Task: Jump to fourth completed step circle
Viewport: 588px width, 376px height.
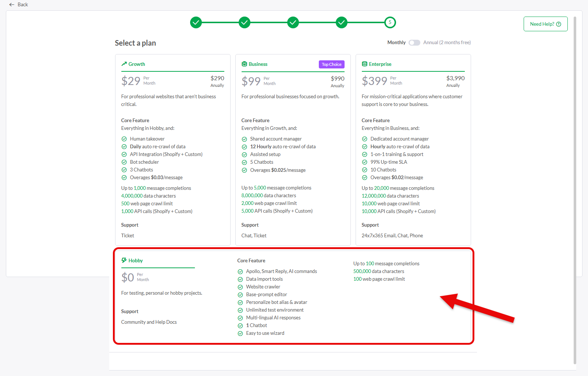Action: (x=342, y=22)
